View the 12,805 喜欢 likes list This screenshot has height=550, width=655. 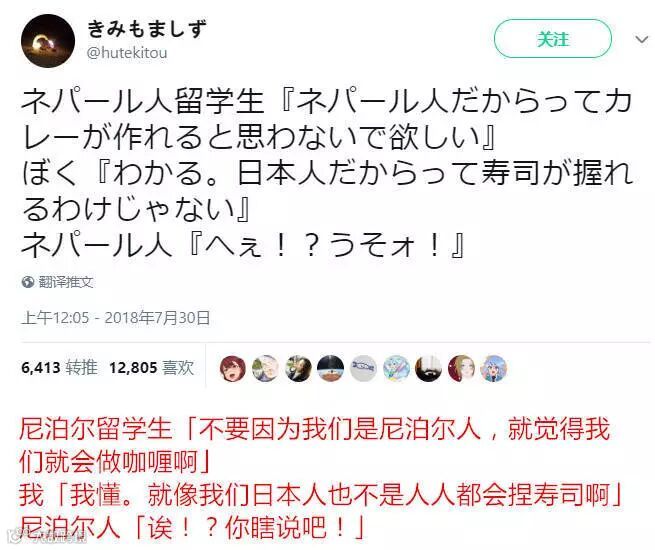coord(152,368)
